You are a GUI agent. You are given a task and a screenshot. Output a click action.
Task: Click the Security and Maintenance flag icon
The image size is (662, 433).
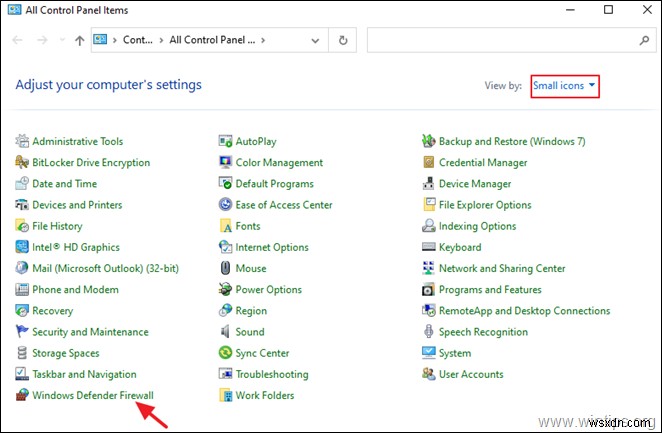pos(22,332)
